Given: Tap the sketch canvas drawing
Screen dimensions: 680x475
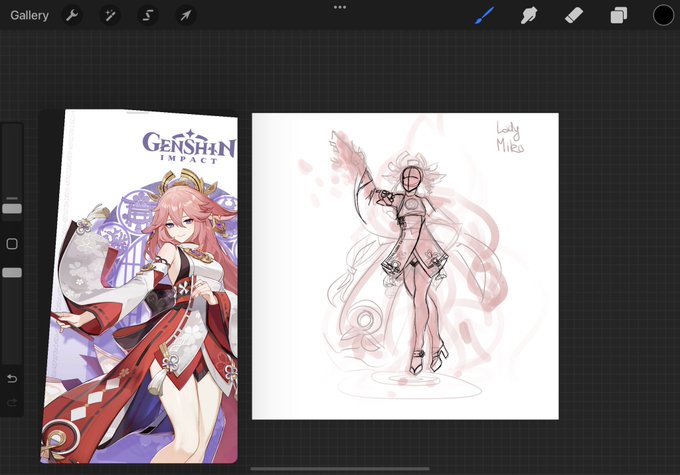Looking at the screenshot, I should (x=405, y=266).
